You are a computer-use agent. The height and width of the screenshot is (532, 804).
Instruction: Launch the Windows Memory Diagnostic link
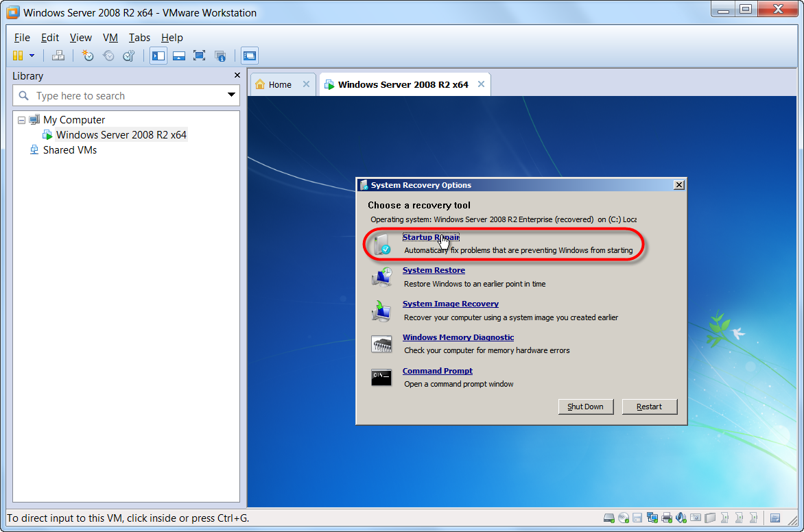coord(458,337)
